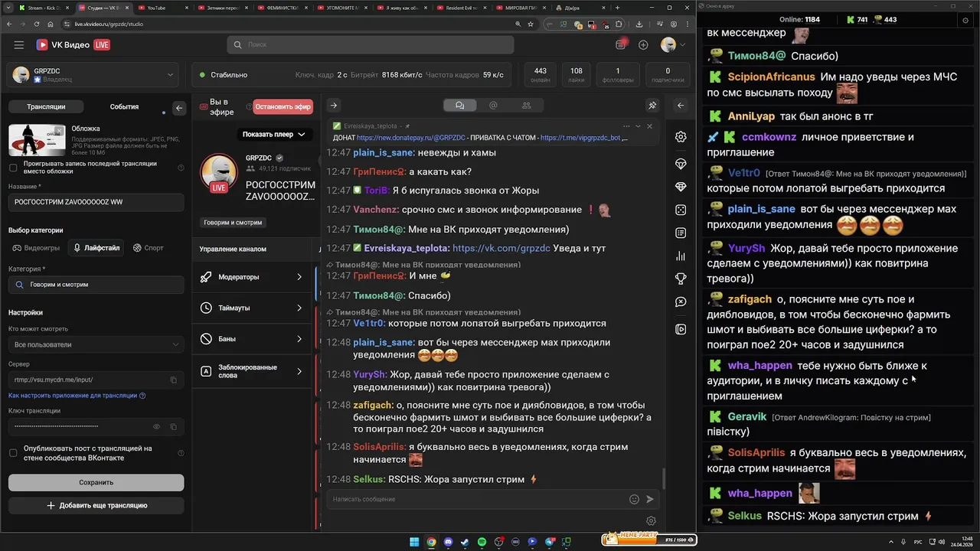This screenshot has width=980, height=551.
Task: Click the Написать сообщение input field
Action: (x=477, y=499)
